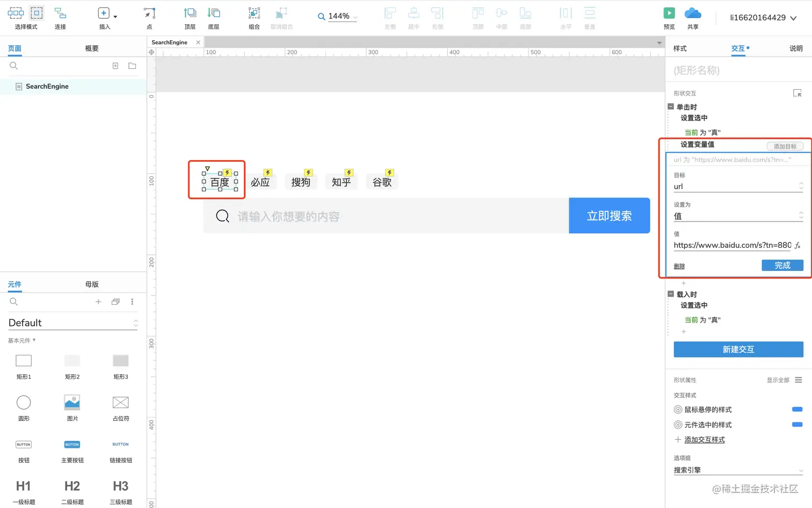Click 显示全部 in shape properties
Image resolution: width=812 pixels, height=508 pixels.
(x=778, y=380)
